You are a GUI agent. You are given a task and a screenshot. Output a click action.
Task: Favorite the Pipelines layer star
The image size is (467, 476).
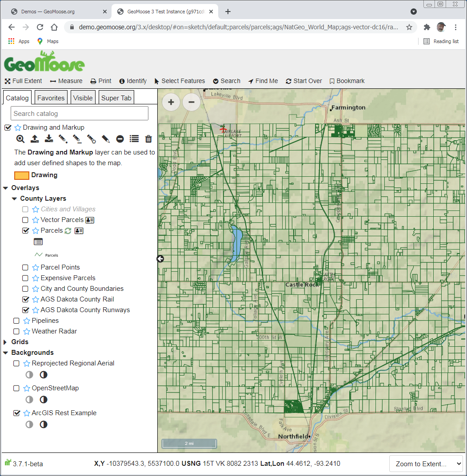[27, 321]
